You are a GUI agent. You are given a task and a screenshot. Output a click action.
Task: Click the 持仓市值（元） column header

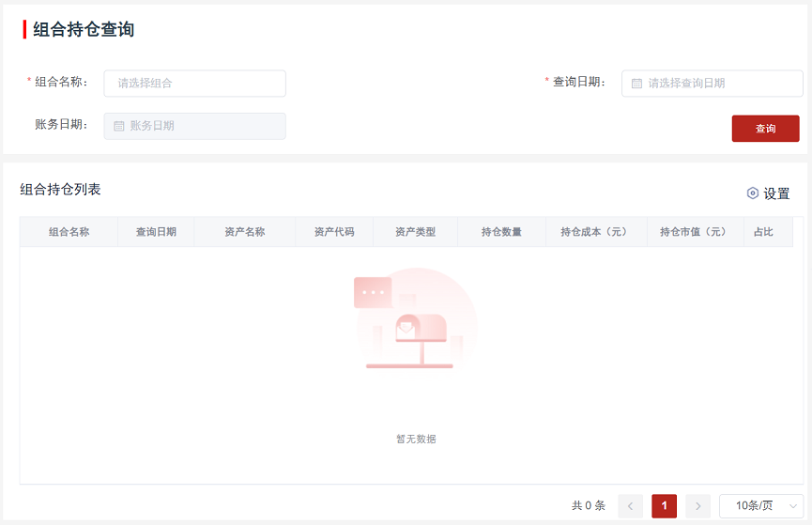[x=694, y=232]
